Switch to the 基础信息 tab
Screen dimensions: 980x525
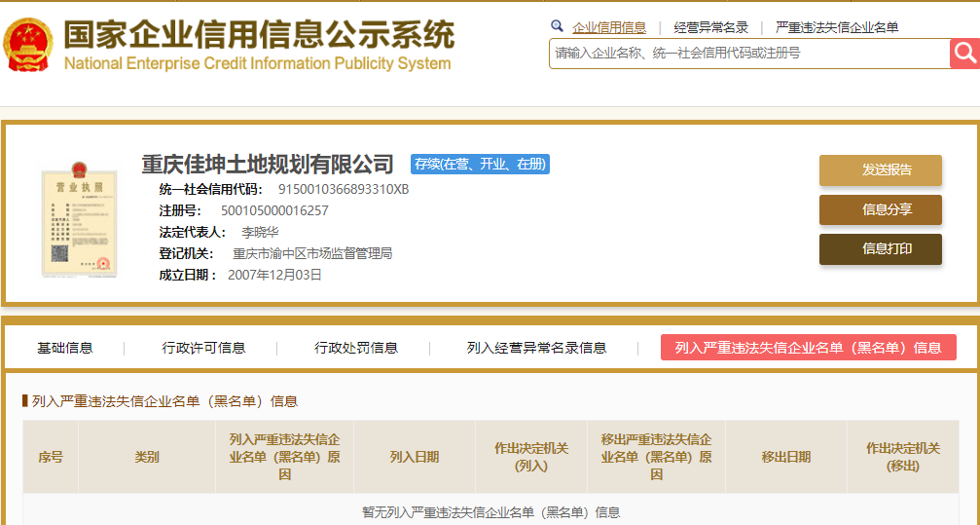pyautogui.click(x=65, y=348)
